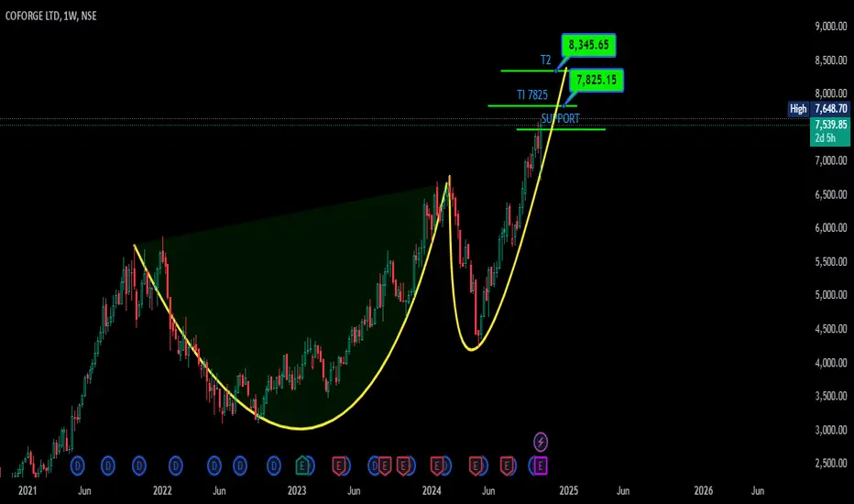Click the Jun label between 2025 and 2026

623,490
